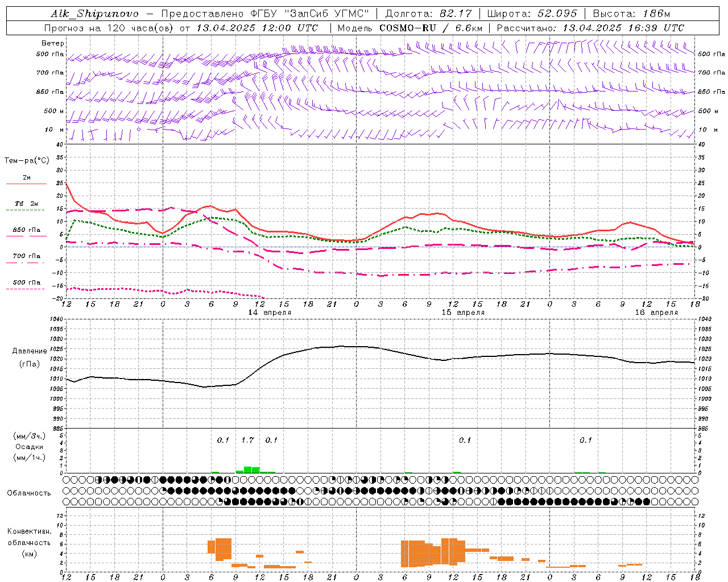The image size is (728, 582).
Task: Click the 'Высота: 186м' value
Action: [x=631, y=14]
